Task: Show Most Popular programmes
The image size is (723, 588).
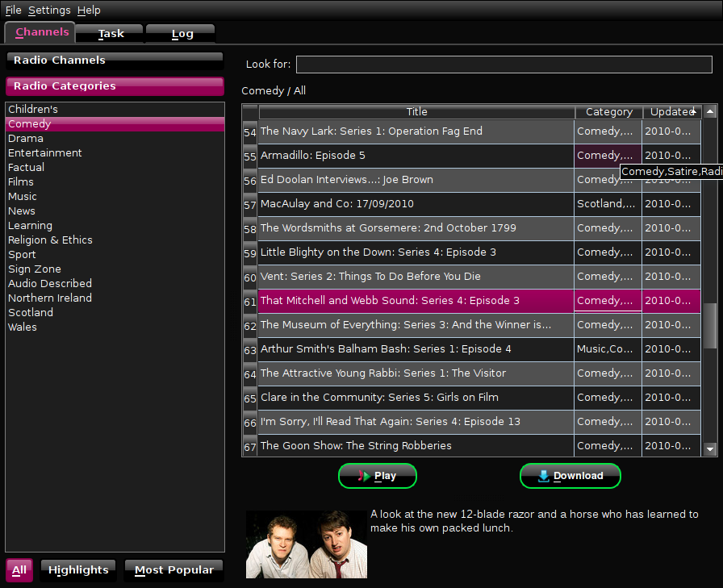Action: pyautogui.click(x=173, y=570)
